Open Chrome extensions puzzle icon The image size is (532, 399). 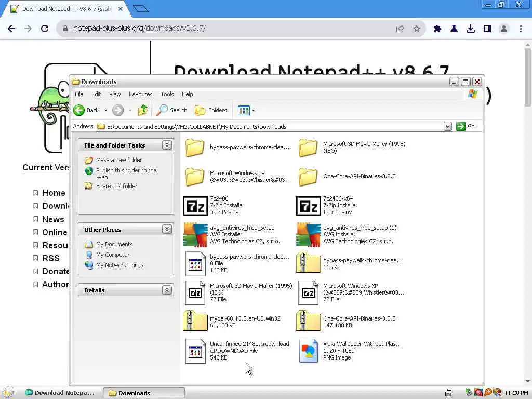[437, 29]
